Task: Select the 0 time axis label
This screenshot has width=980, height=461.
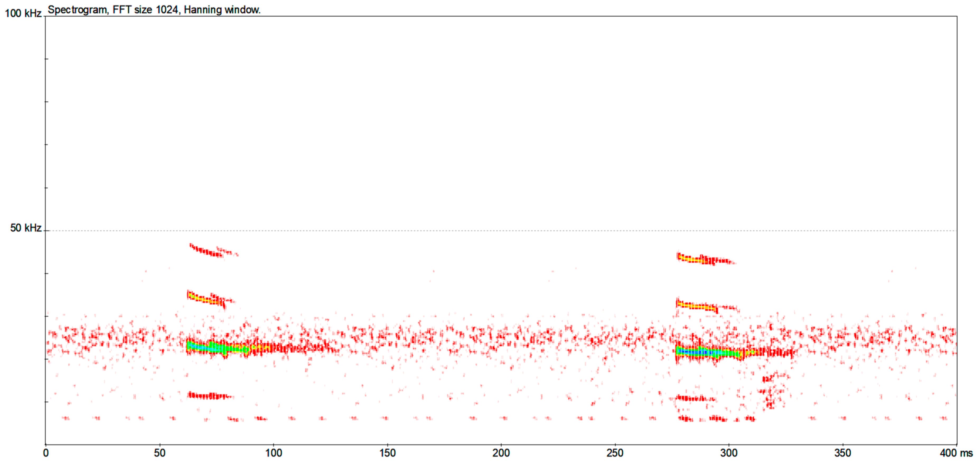Action: pos(46,453)
